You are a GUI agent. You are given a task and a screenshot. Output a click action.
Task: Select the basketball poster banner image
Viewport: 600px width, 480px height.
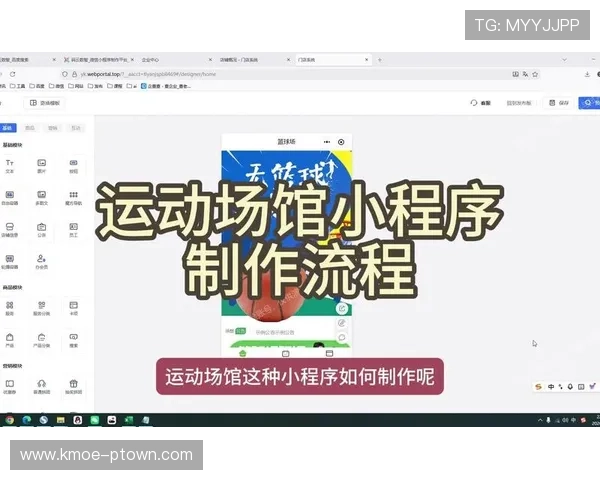[x=287, y=233]
